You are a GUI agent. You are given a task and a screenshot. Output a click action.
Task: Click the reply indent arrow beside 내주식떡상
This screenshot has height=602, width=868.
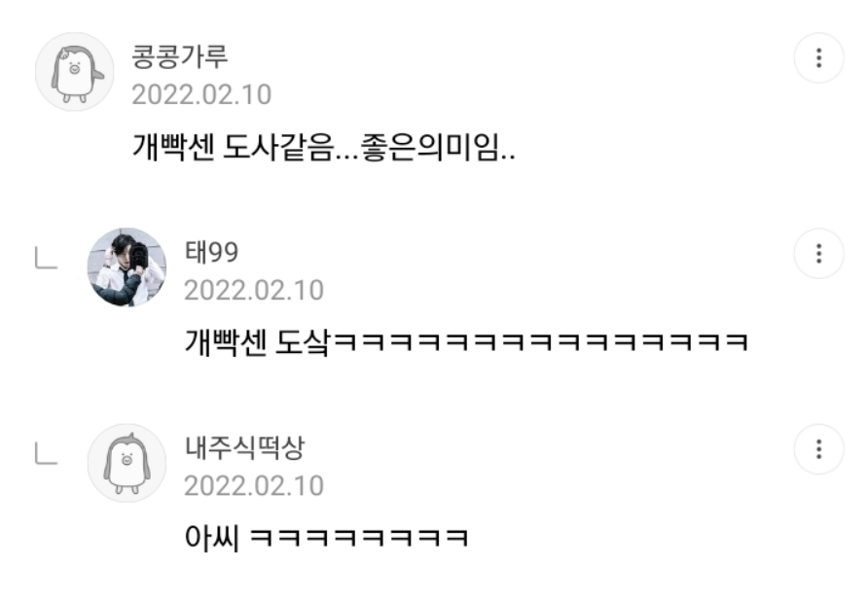pyautogui.click(x=47, y=453)
